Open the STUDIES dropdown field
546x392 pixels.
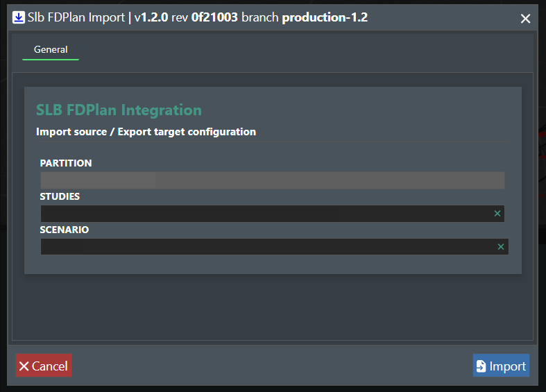tap(264, 214)
